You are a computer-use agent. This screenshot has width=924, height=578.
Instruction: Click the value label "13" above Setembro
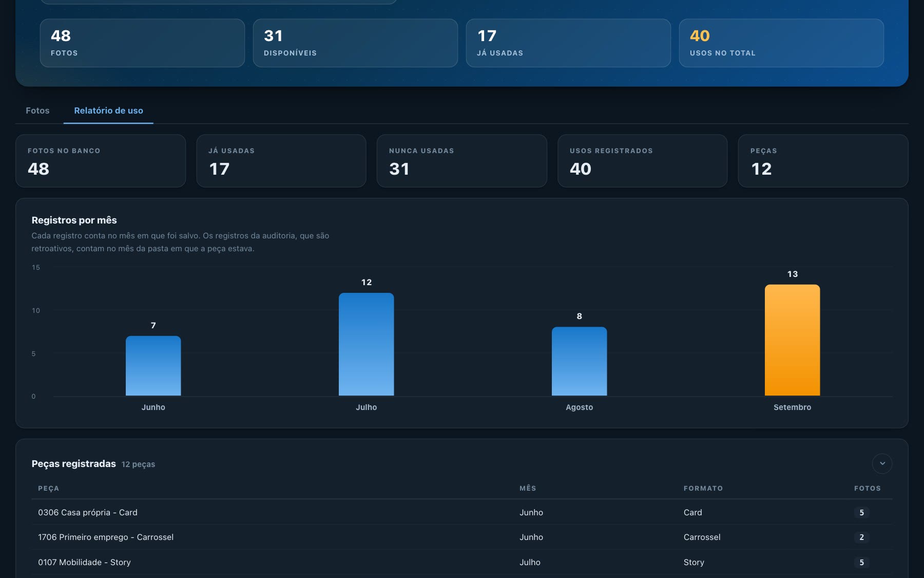792,274
